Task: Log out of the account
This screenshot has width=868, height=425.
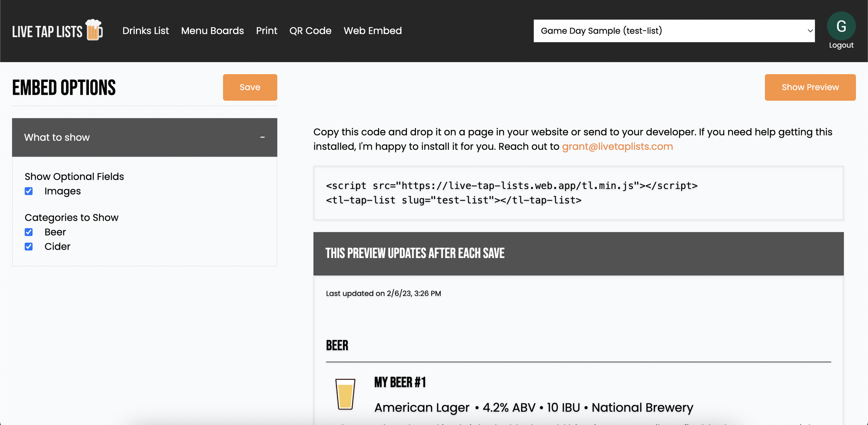Action: (841, 45)
